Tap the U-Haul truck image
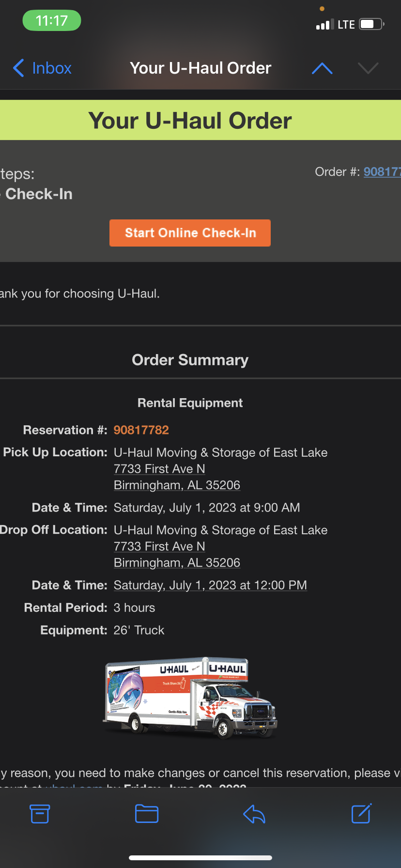 coord(190,697)
